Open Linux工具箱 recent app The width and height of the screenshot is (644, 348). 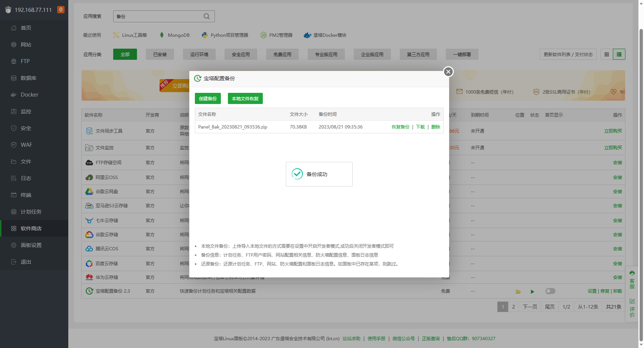pyautogui.click(x=130, y=35)
